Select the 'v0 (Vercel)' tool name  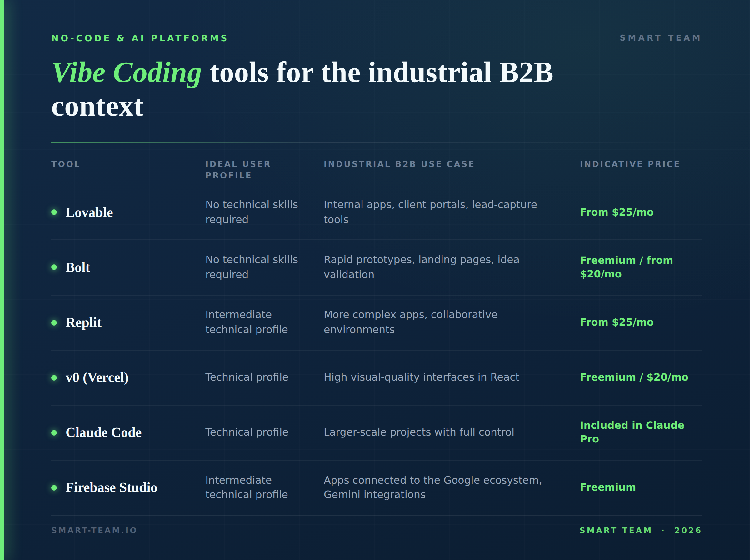tap(97, 377)
